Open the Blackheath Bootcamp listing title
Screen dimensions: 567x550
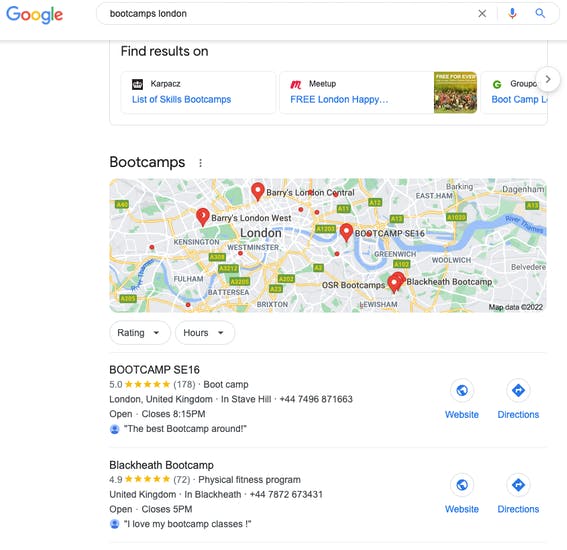[161, 465]
